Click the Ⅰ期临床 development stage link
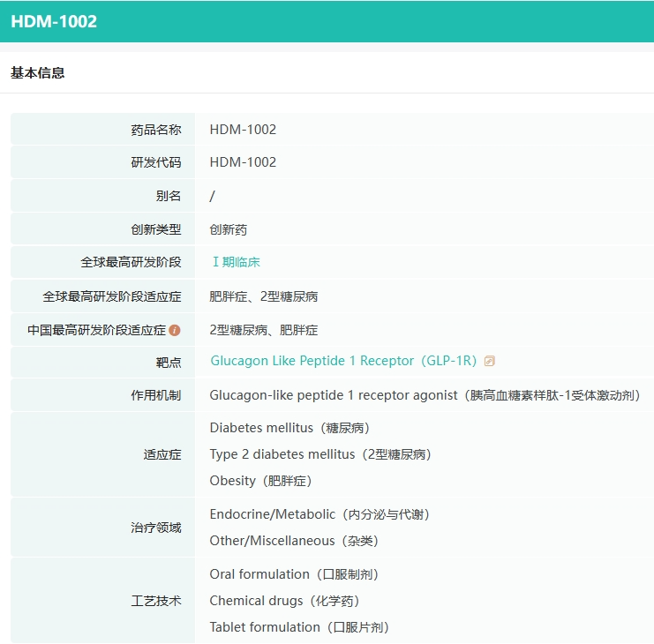654x644 pixels. point(237,262)
